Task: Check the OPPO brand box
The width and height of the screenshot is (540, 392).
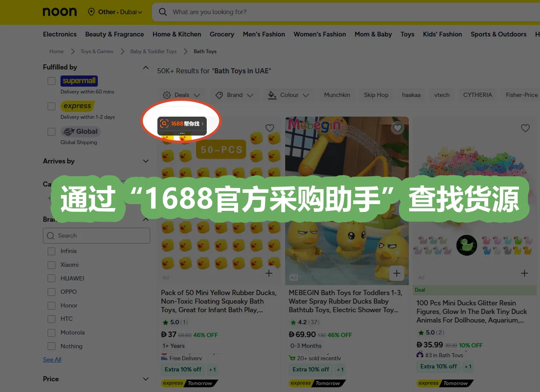Action: coord(51,292)
